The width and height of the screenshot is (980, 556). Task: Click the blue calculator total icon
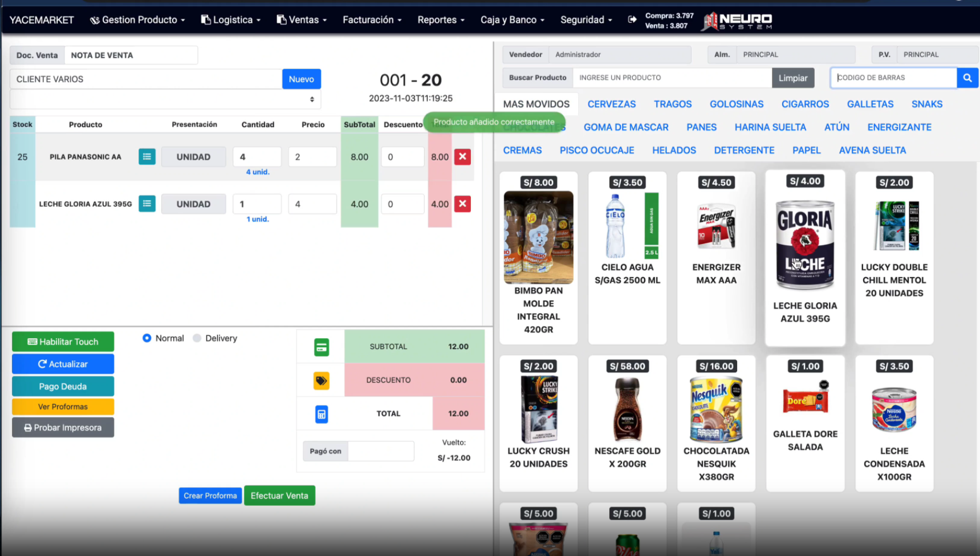pos(322,414)
